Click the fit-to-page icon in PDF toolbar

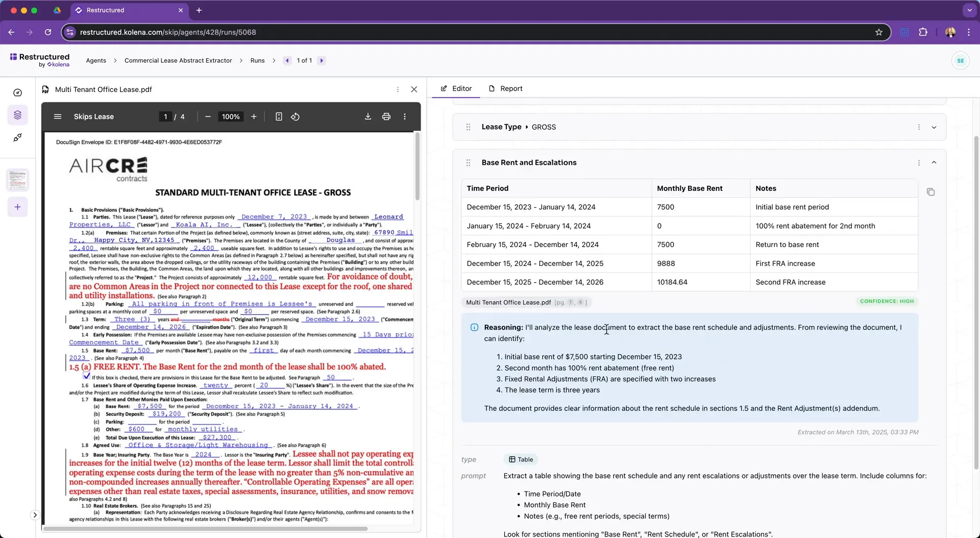279,116
